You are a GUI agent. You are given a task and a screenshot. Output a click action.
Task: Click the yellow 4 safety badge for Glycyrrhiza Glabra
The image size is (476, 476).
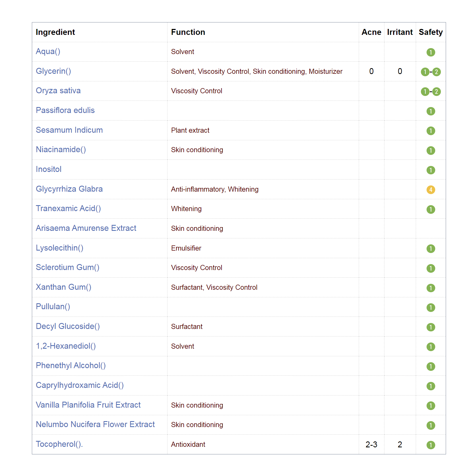431,190
